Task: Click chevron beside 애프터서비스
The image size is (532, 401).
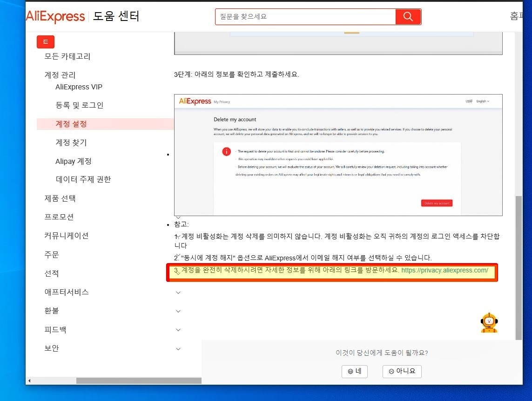Action: pos(178,292)
